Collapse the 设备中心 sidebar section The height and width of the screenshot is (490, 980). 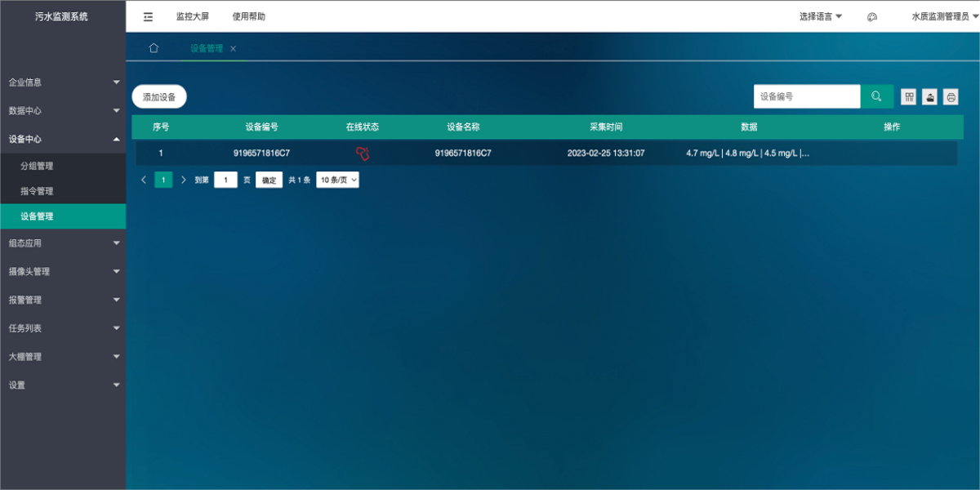(63, 140)
